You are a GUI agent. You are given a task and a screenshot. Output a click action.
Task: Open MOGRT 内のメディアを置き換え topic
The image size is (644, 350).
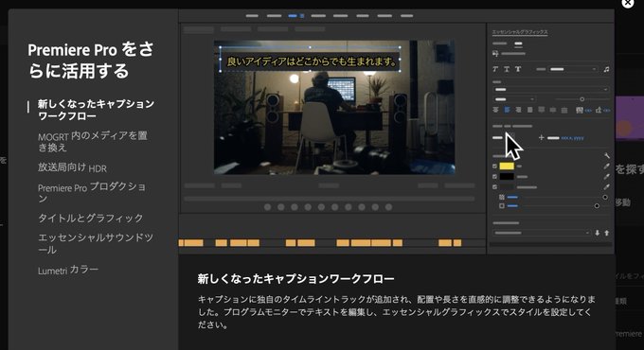[x=93, y=141]
